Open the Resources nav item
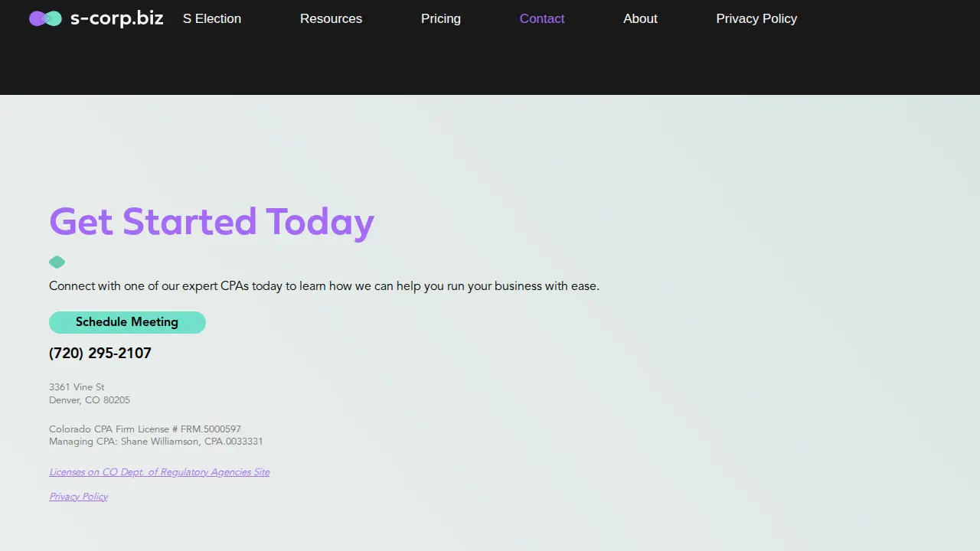This screenshot has width=980, height=551. [x=331, y=18]
